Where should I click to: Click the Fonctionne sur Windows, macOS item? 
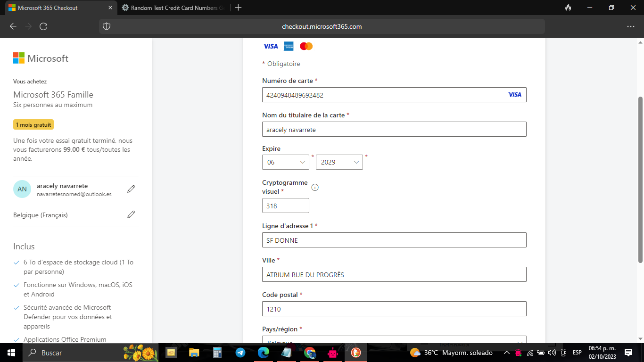[x=78, y=289]
